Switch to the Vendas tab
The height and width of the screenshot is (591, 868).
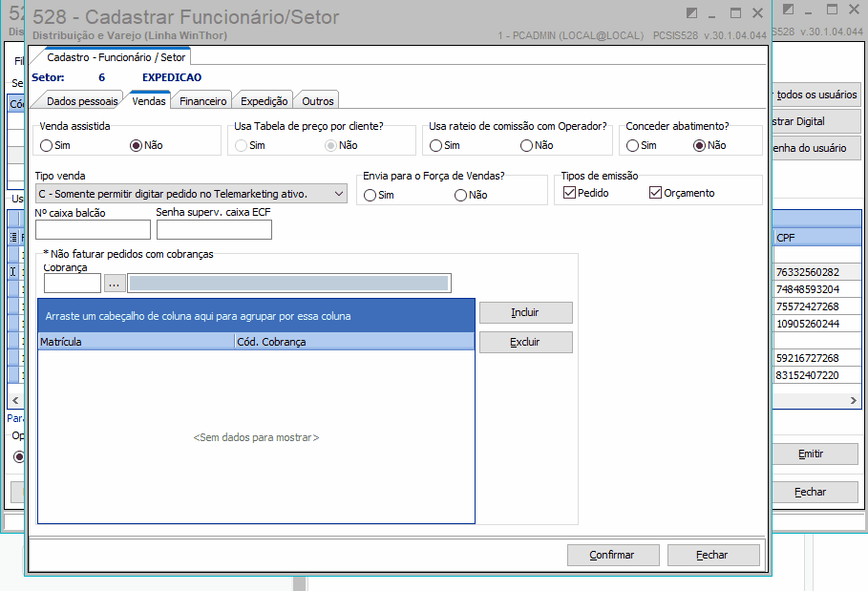[149, 100]
